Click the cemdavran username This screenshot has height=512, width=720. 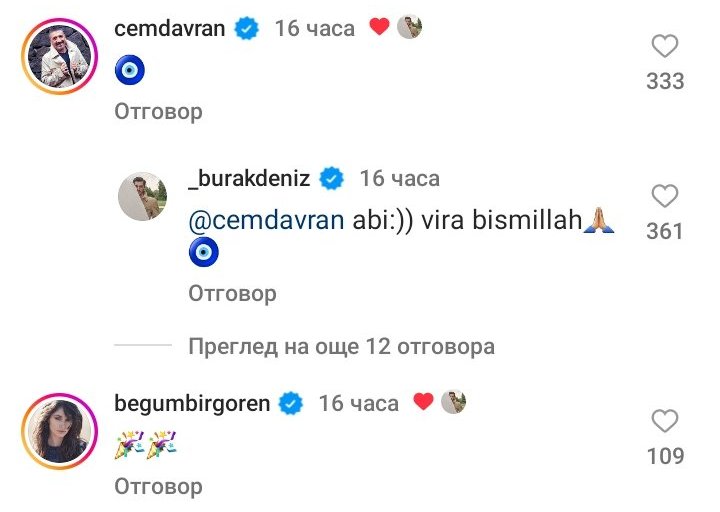point(169,28)
